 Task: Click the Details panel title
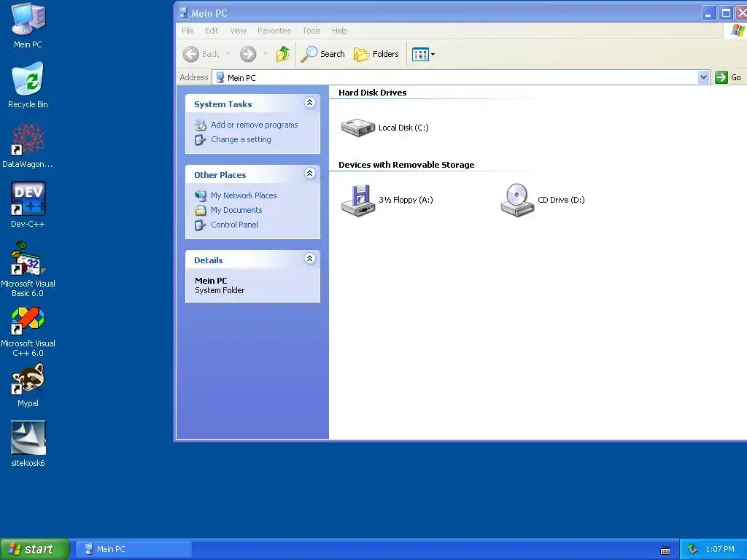[208, 260]
